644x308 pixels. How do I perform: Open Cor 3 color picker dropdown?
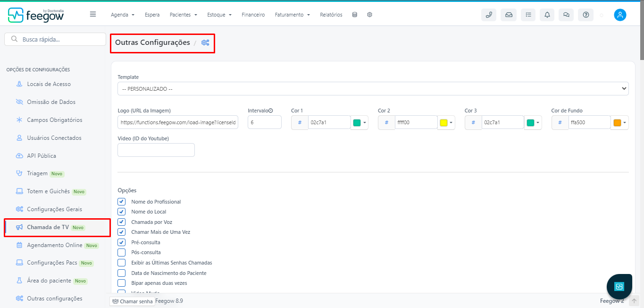click(x=533, y=123)
